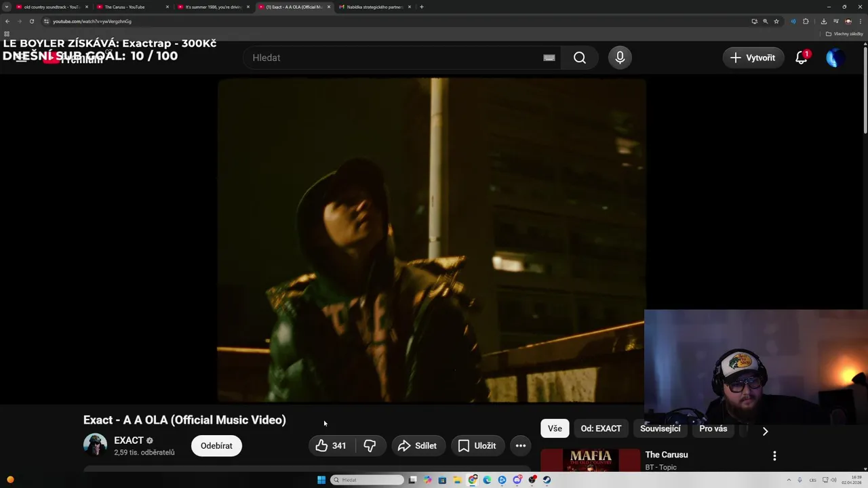
Task: Save the video with 'Uložit'
Action: (478, 445)
